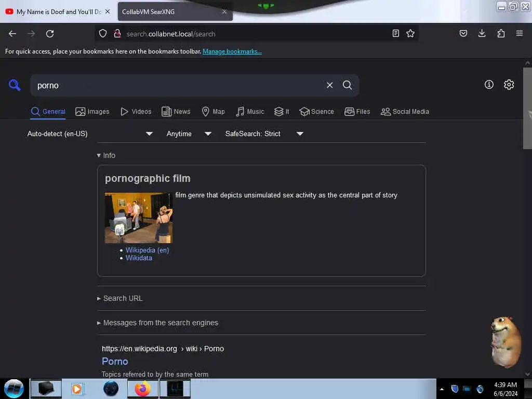The image size is (532, 399).
Task: Switch to Social Media search category
Action: coord(405,112)
